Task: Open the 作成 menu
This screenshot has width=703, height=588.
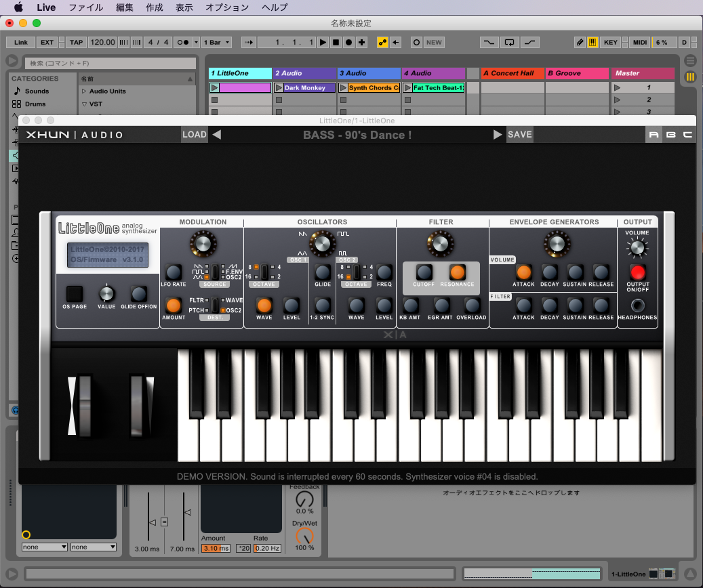Action: [155, 7]
